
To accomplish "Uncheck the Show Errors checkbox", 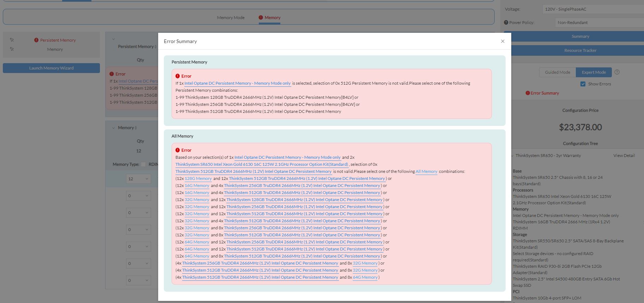I will [583, 84].
